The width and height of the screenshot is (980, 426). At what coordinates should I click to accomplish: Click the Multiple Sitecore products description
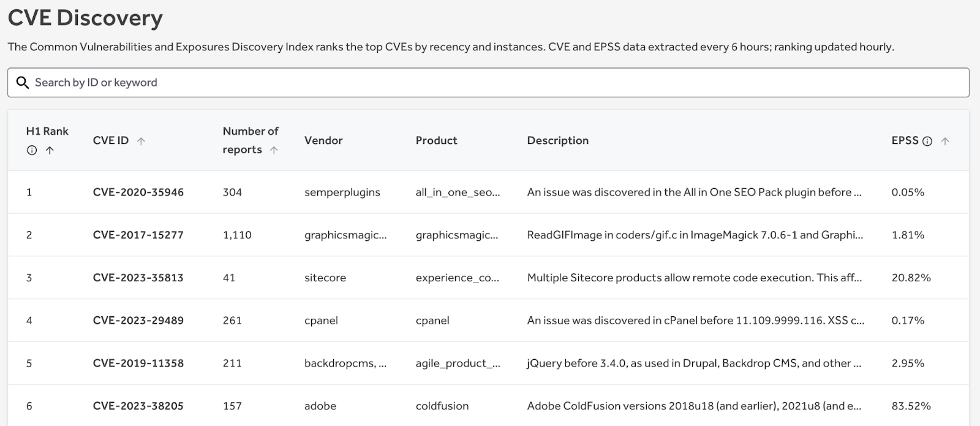click(695, 278)
